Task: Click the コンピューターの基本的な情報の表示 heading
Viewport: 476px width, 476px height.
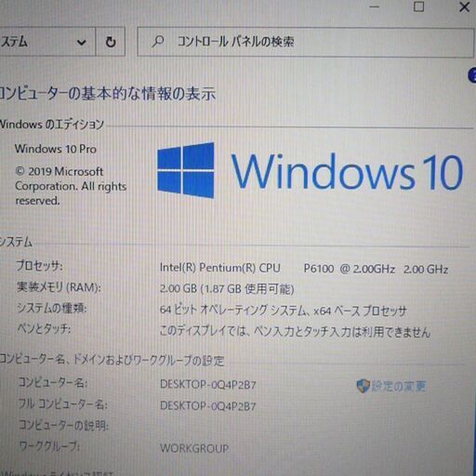Action: (x=107, y=94)
